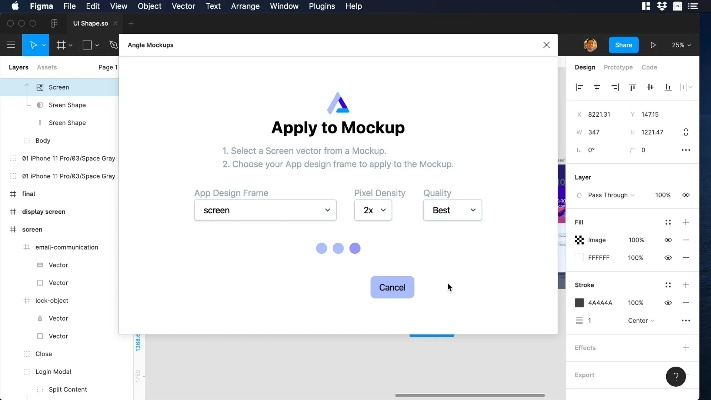Image resolution: width=711 pixels, height=400 pixels.
Task: Click the user avatar in toolbar
Action: [x=590, y=45]
